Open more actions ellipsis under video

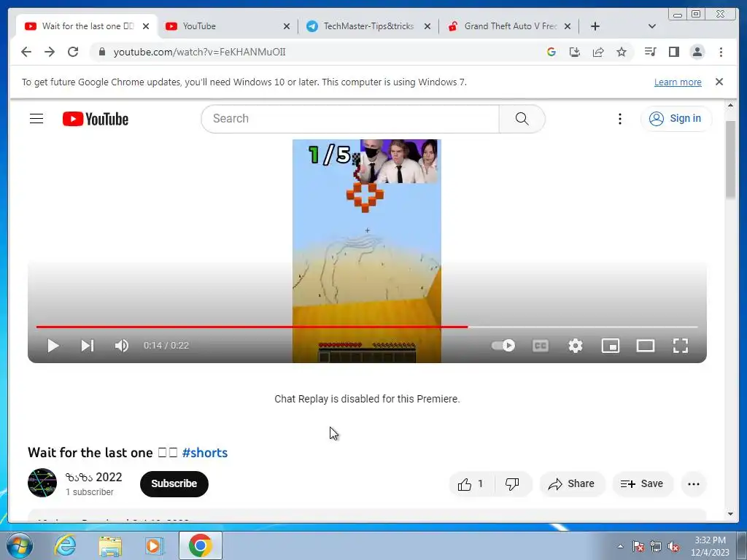point(694,484)
